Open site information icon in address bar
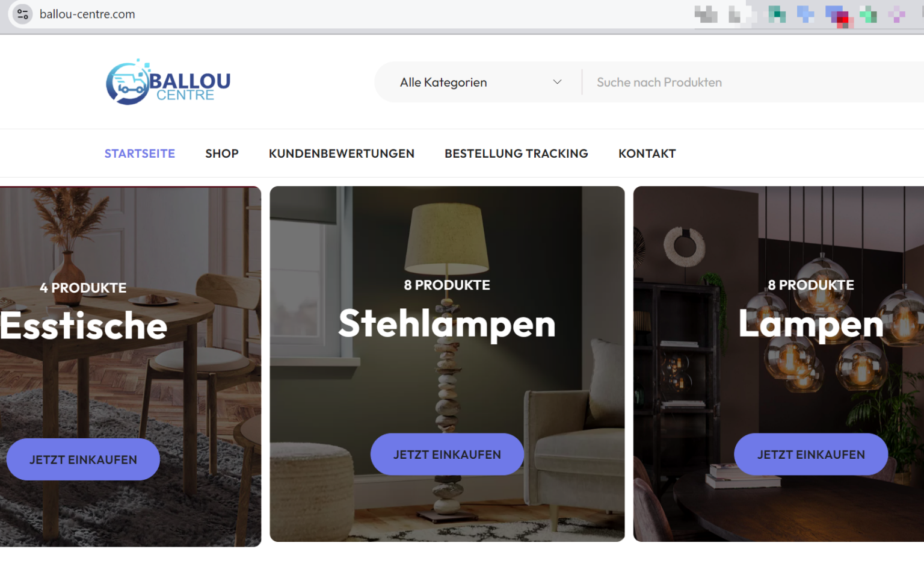The height and width of the screenshot is (584, 924). point(23,14)
